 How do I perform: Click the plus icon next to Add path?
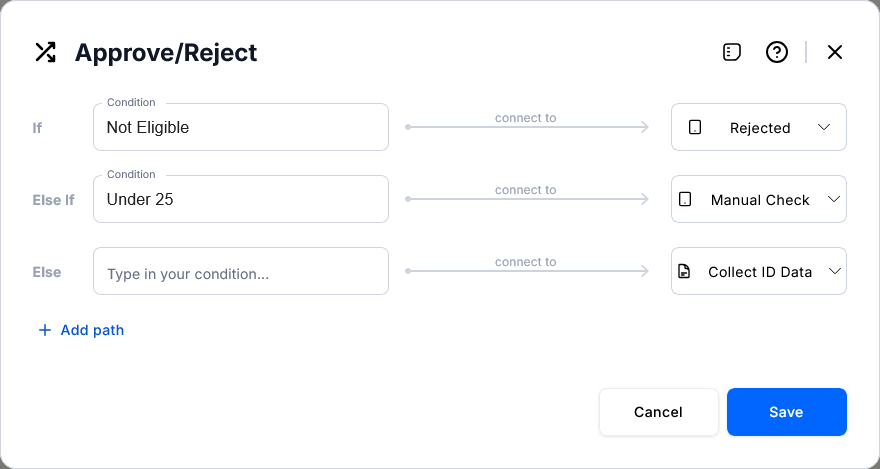(44, 330)
